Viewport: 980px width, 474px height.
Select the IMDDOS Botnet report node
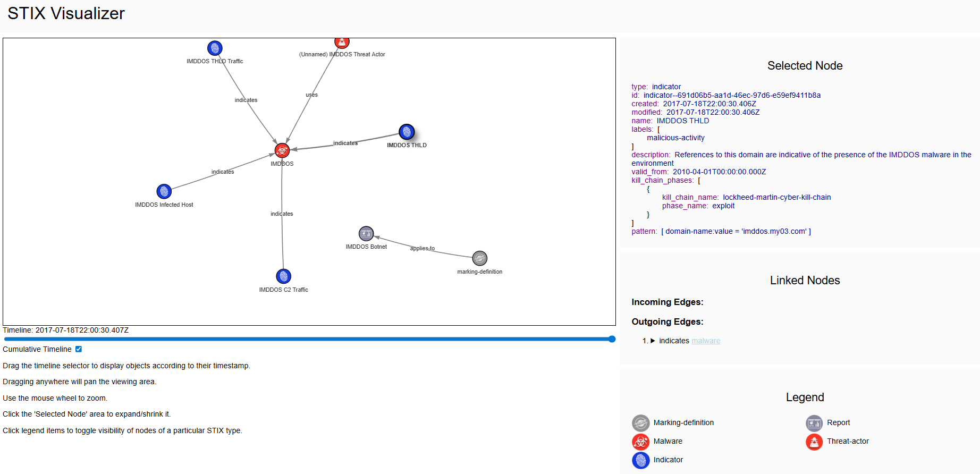click(x=366, y=233)
